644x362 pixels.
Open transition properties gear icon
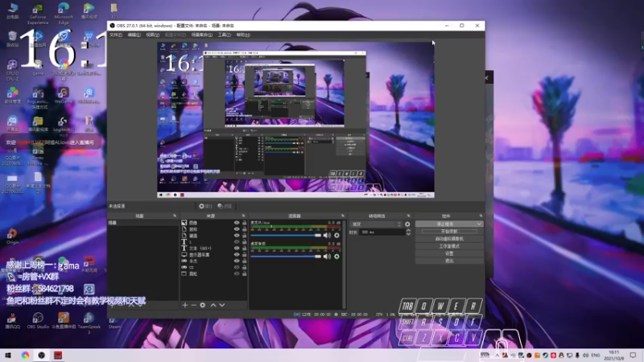[407, 224]
